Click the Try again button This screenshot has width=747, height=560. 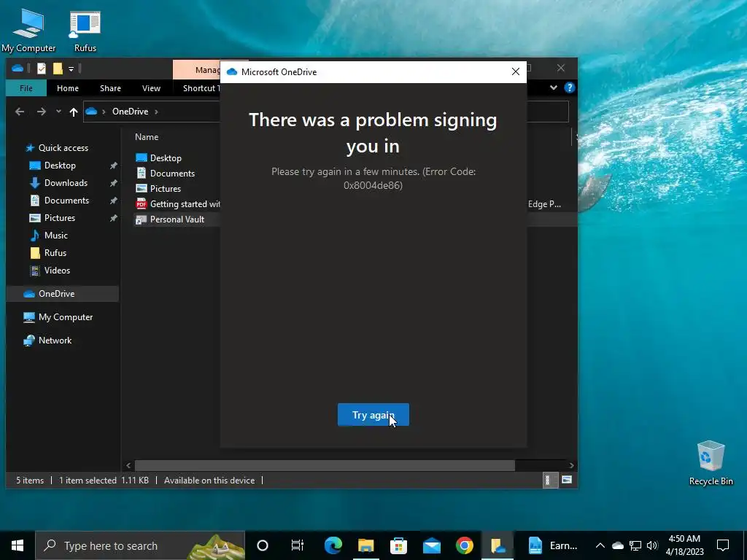point(373,415)
